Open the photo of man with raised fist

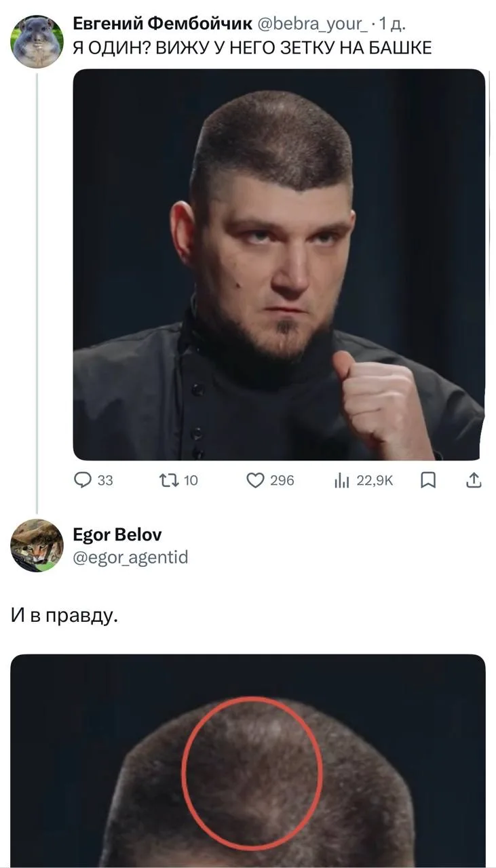[x=279, y=264]
